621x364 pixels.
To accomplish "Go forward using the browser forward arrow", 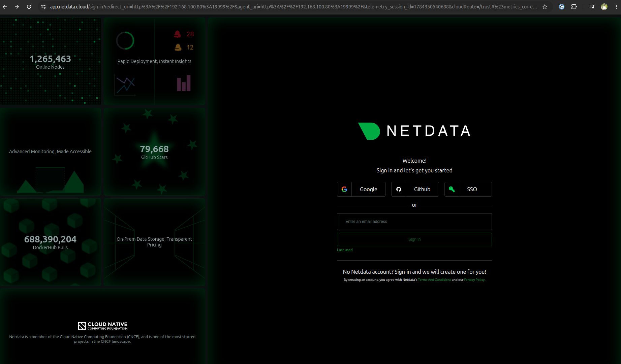I will [x=17, y=7].
